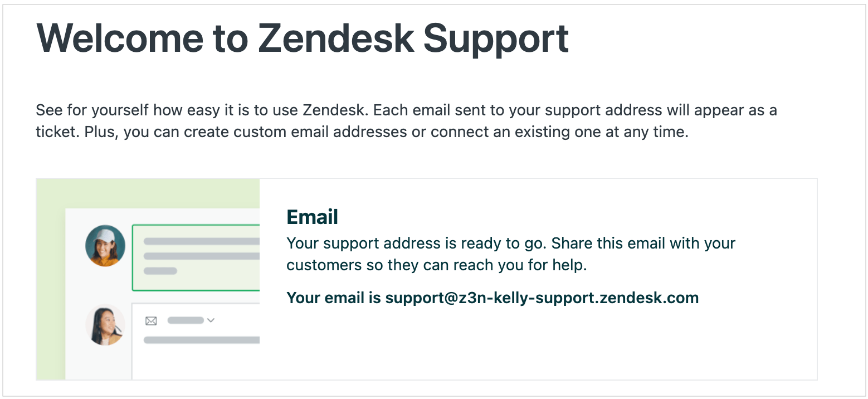This screenshot has height=399, width=868.
Task: Click the support@z3n-kelly-support.zendesk.com email address
Action: coord(542,298)
